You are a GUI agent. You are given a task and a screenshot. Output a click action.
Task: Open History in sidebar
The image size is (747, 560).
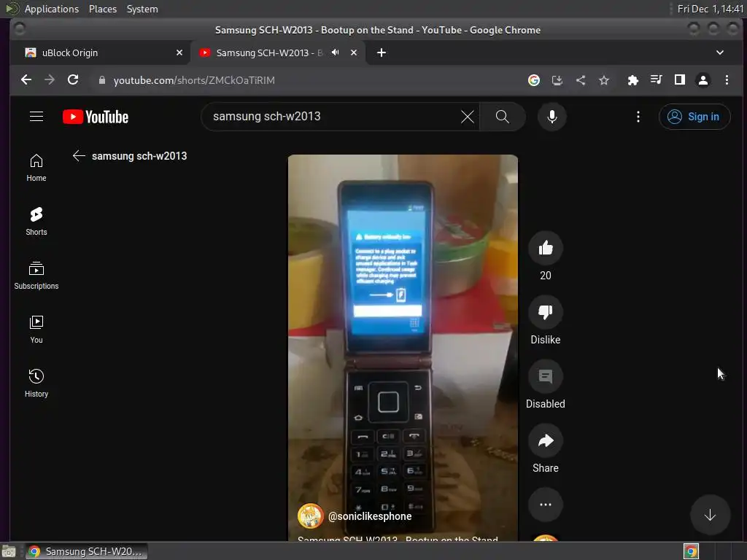[x=36, y=384]
